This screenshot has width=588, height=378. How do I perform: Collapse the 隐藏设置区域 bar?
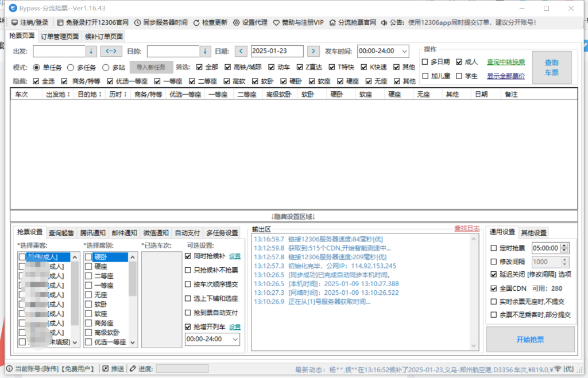pos(293,216)
